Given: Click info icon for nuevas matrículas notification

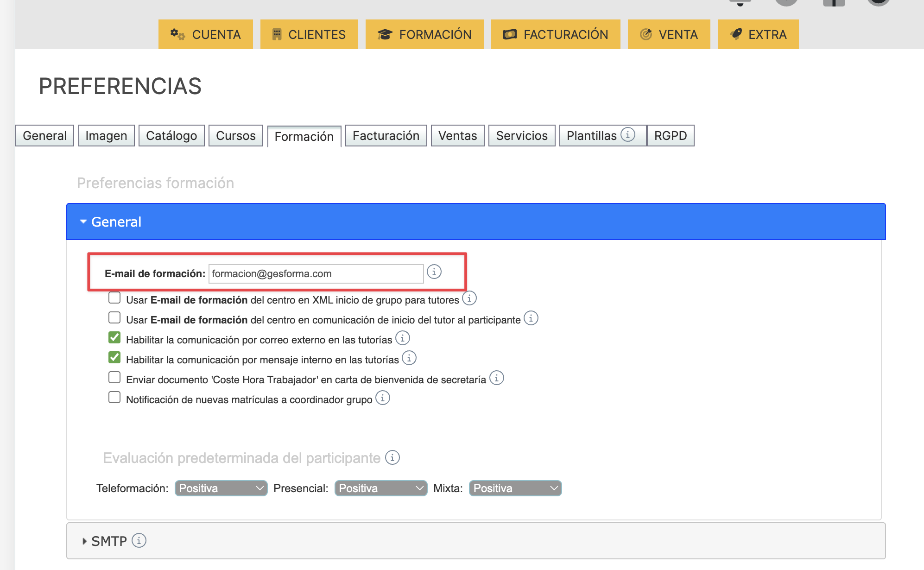Looking at the screenshot, I should (x=382, y=398).
